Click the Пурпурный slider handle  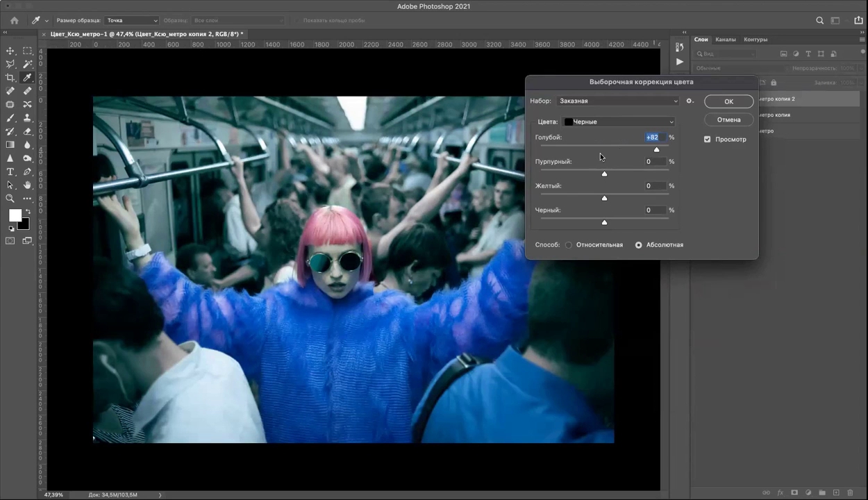604,174
